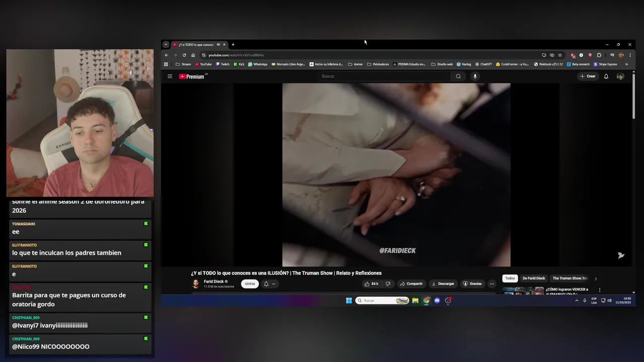Start voice search with the microphone icon
This screenshot has width=644, height=362.
point(474,76)
